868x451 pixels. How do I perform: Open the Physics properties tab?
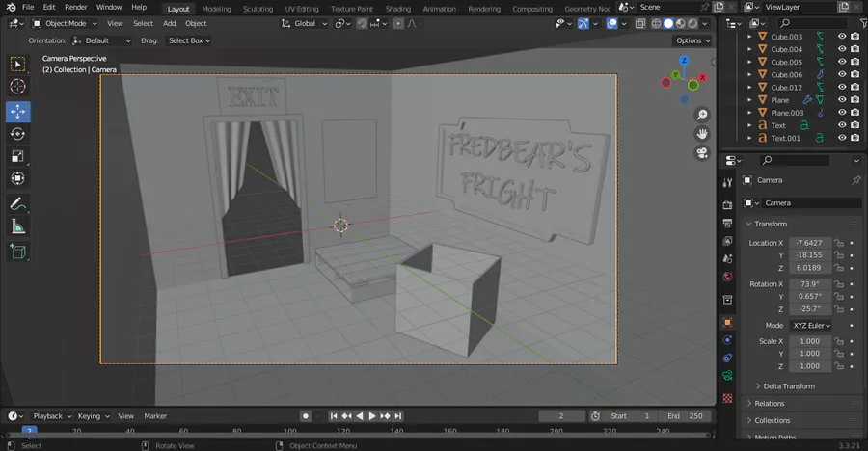tap(727, 340)
